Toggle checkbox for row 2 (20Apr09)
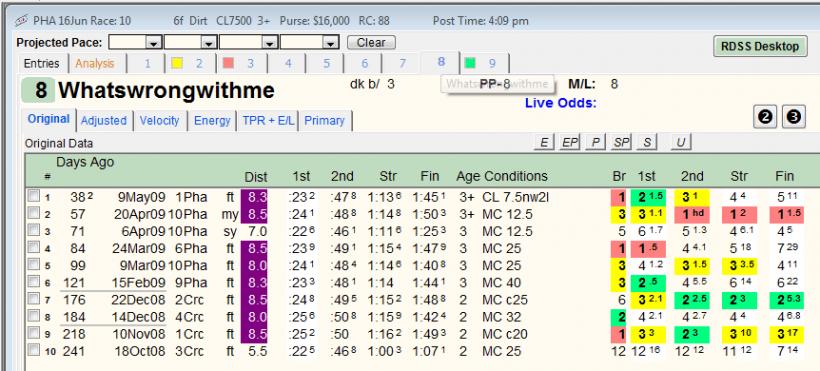820x371 pixels. pos(33,213)
